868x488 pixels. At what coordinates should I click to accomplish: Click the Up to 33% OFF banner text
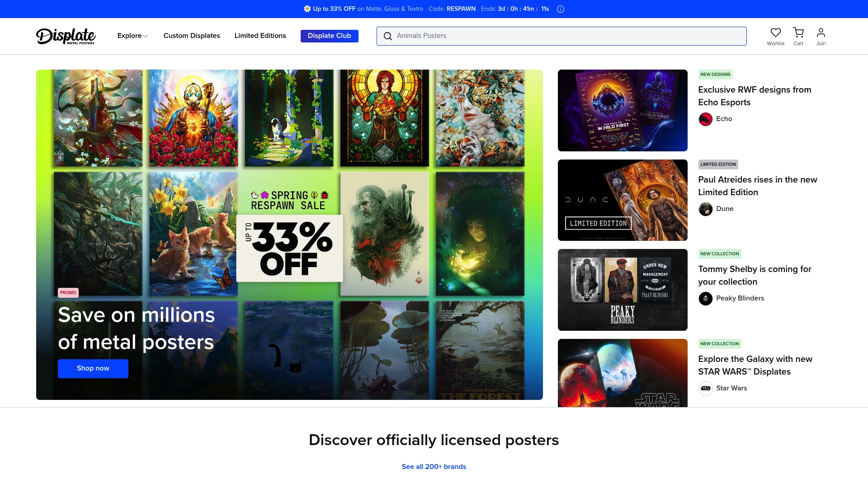[334, 9]
